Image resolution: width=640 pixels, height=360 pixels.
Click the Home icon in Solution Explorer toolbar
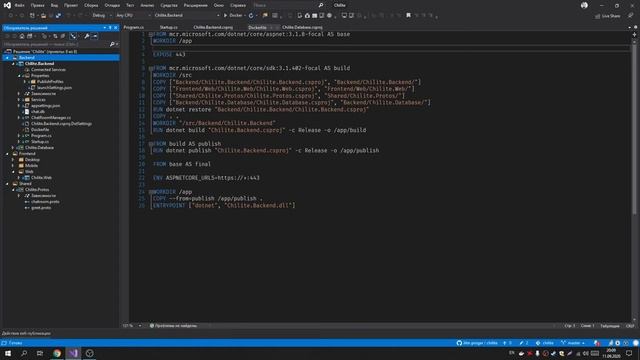(22, 36)
